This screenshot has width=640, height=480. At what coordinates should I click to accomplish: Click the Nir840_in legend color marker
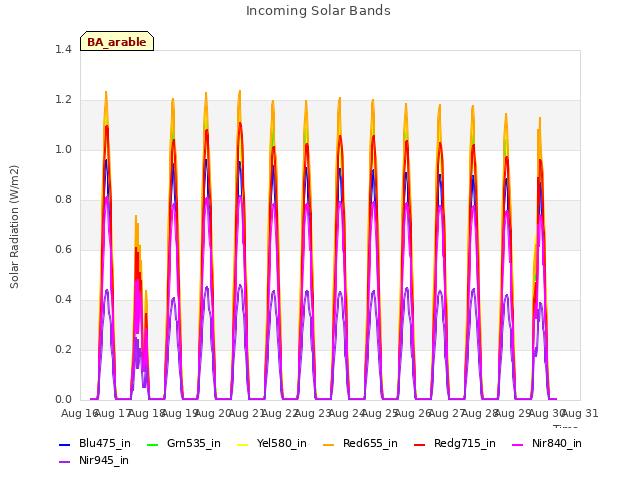(518, 444)
